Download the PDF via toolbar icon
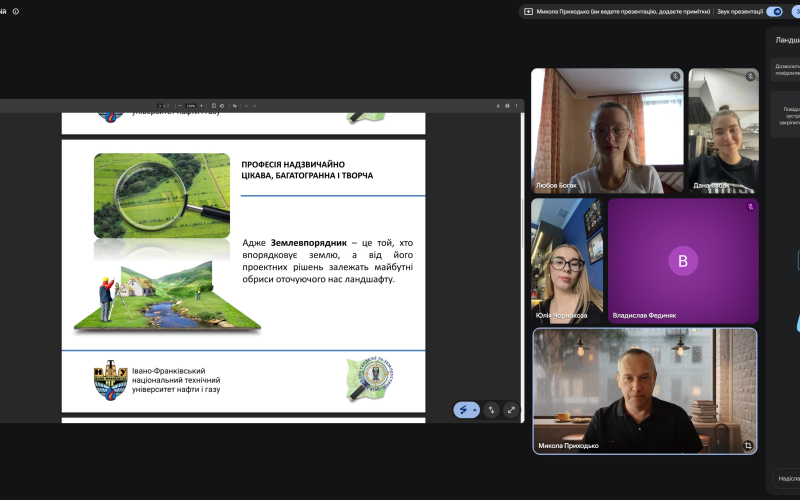 tap(498, 106)
